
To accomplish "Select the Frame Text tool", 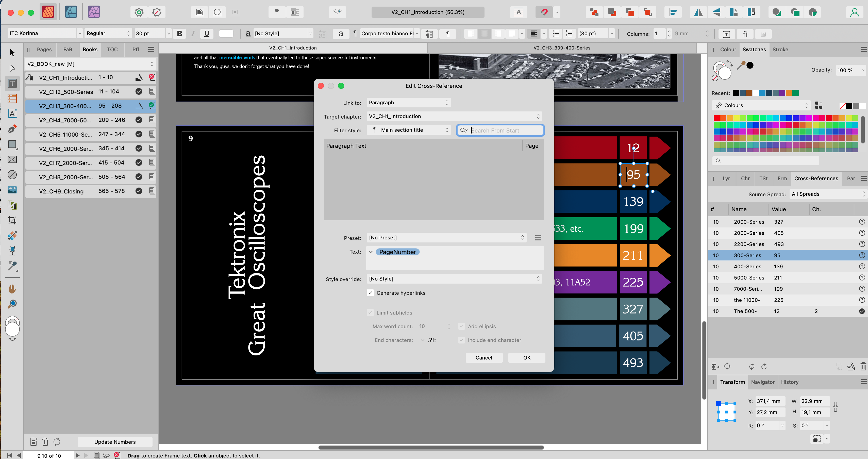I will point(12,83).
